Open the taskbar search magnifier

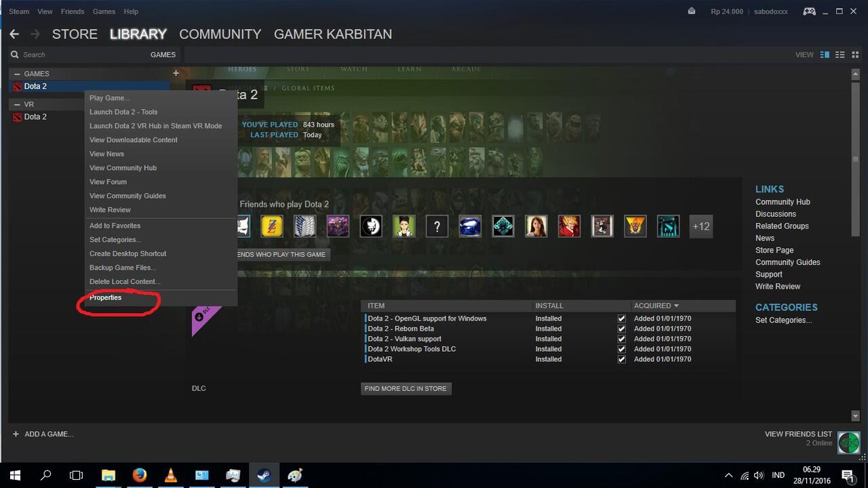[46, 475]
